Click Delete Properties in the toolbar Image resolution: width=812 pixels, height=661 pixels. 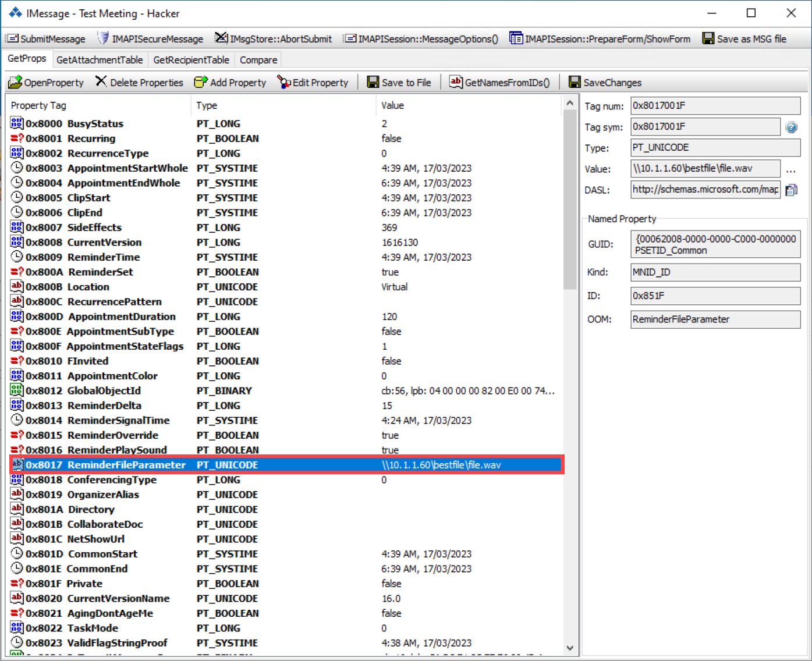[x=139, y=83]
